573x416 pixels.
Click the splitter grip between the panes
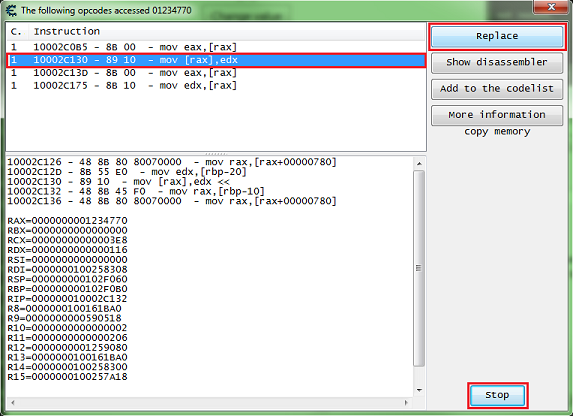216,154
